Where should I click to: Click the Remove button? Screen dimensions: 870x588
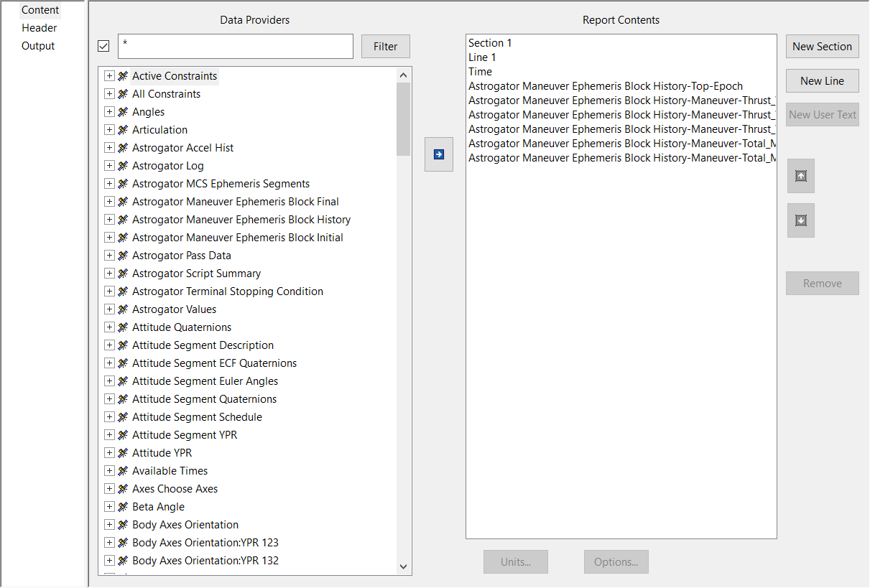tap(823, 283)
